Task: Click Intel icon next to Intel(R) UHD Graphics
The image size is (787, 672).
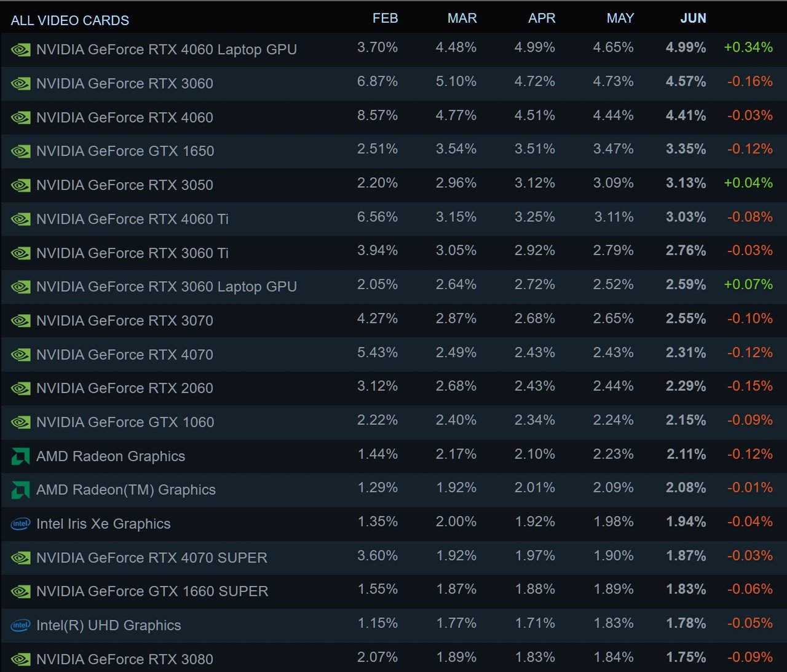Action: tap(21, 625)
